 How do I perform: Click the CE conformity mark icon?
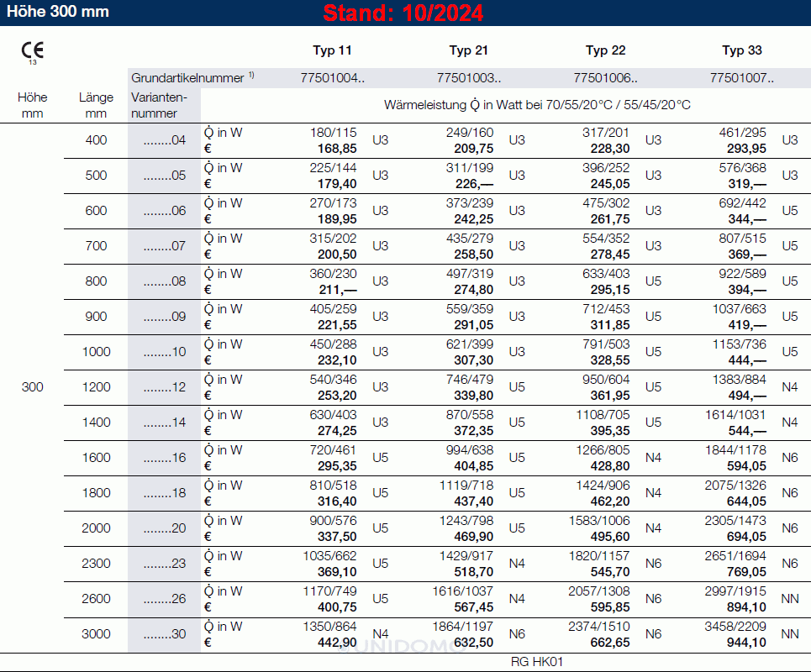(29, 52)
